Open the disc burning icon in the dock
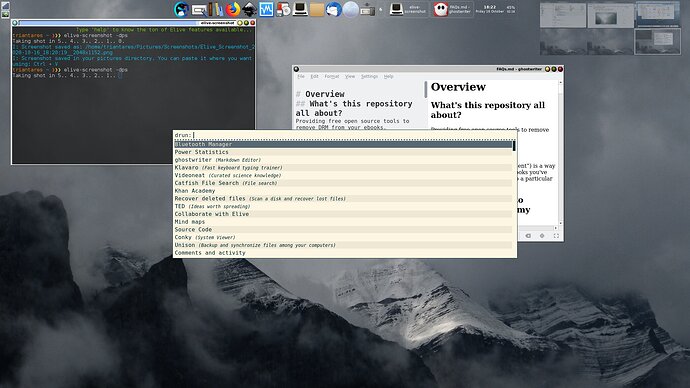The width and height of the screenshot is (690, 388). click(283, 9)
